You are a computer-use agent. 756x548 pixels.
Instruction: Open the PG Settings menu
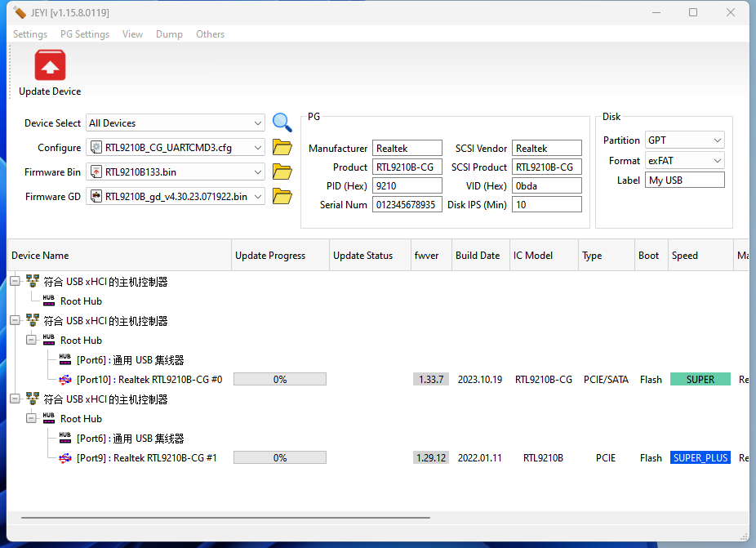point(85,34)
